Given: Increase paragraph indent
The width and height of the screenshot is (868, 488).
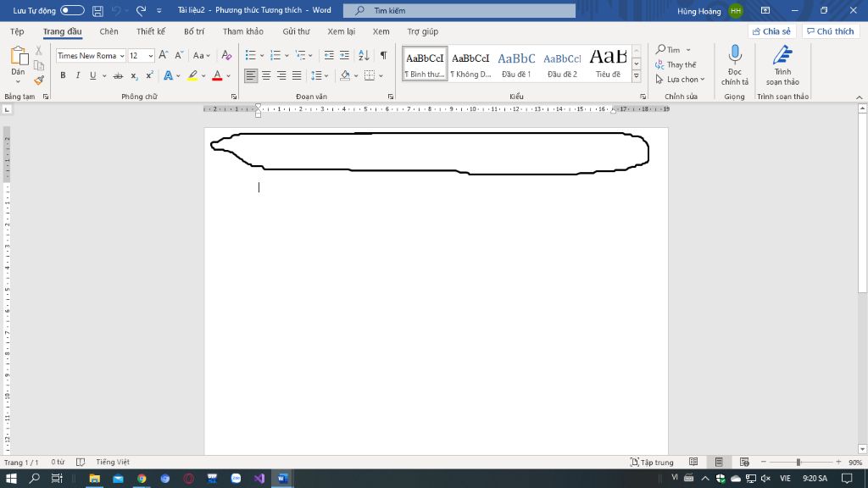Looking at the screenshot, I should point(344,55).
